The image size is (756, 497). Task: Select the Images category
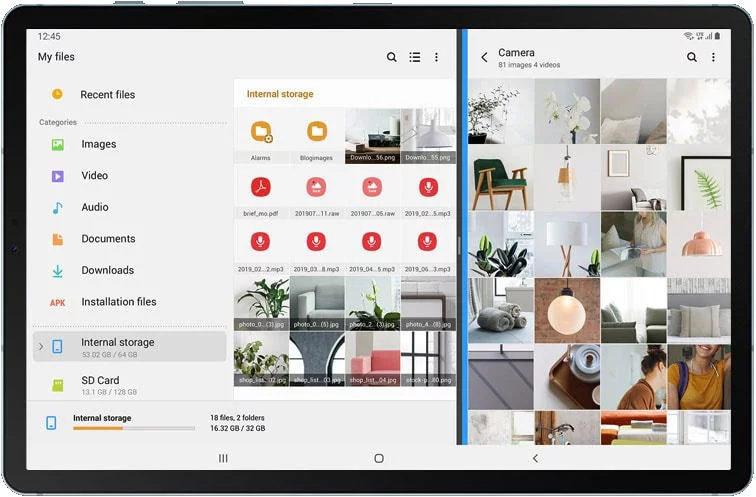98,144
